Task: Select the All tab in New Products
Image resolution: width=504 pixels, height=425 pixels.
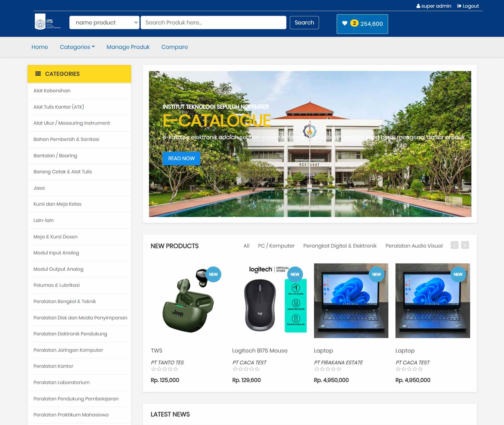Action: [246, 246]
